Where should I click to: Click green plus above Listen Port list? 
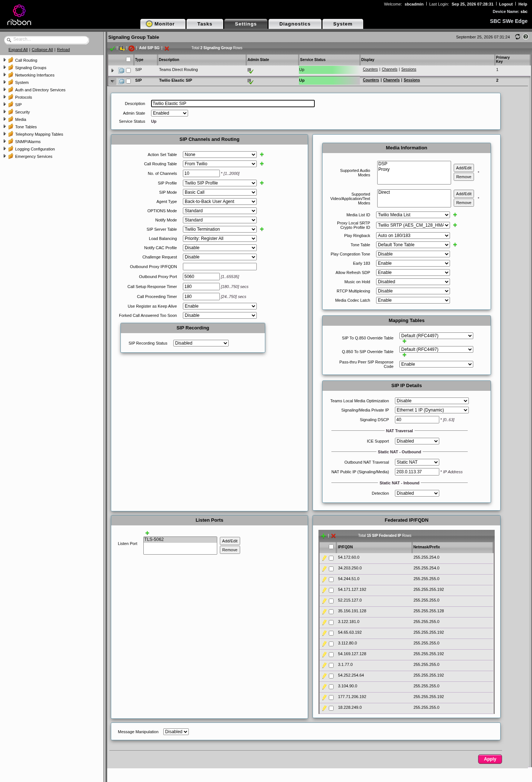pyautogui.click(x=147, y=533)
